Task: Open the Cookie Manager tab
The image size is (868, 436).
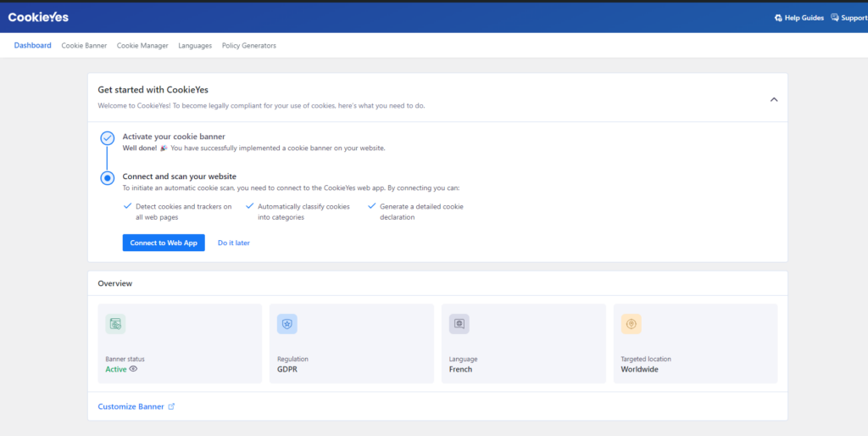Action: (x=142, y=46)
